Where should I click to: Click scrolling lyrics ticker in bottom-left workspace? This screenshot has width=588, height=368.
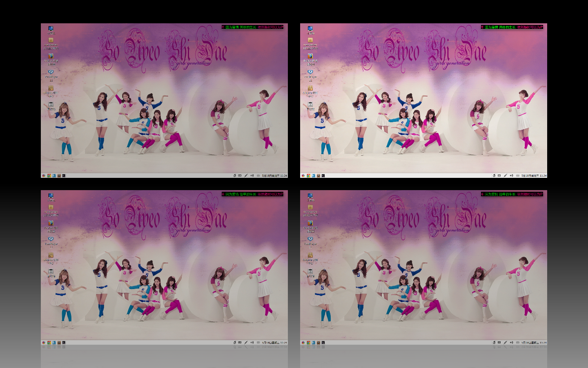click(253, 194)
